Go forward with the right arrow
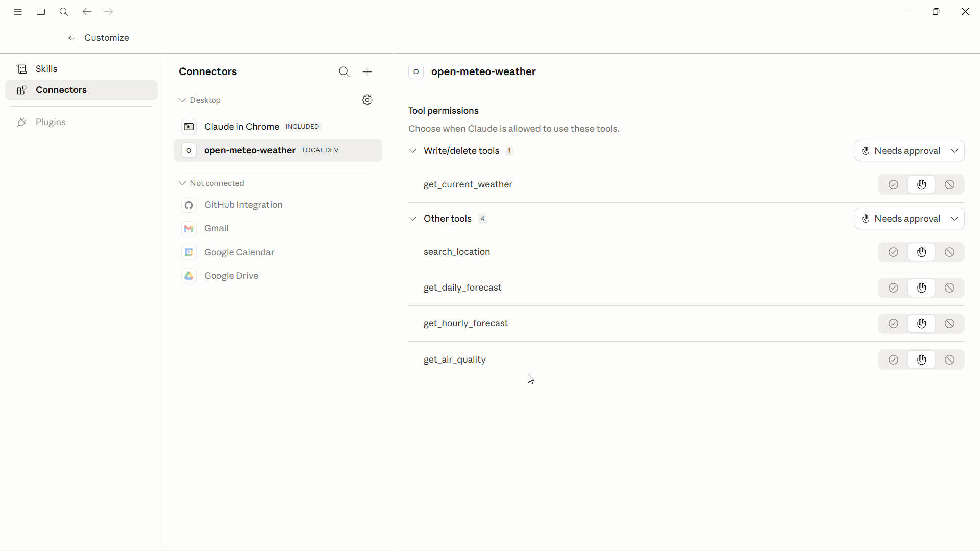 pos(109,12)
